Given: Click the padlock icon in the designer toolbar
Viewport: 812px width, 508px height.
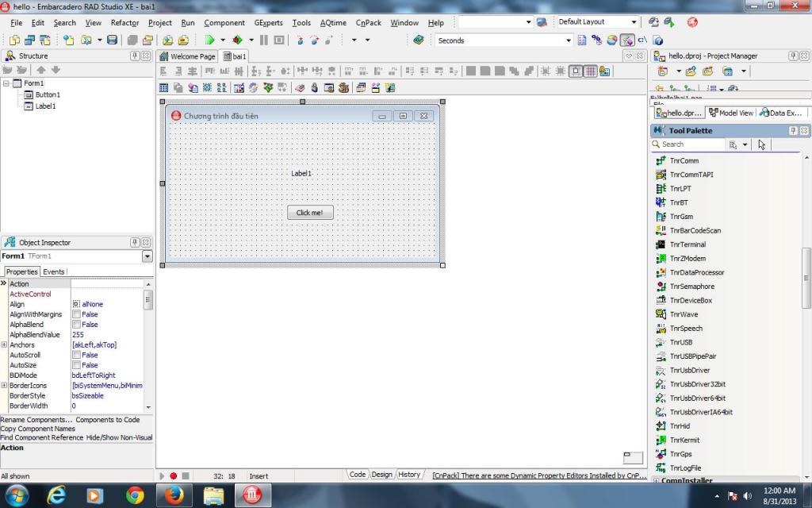Looking at the screenshot, I should tap(314, 87).
